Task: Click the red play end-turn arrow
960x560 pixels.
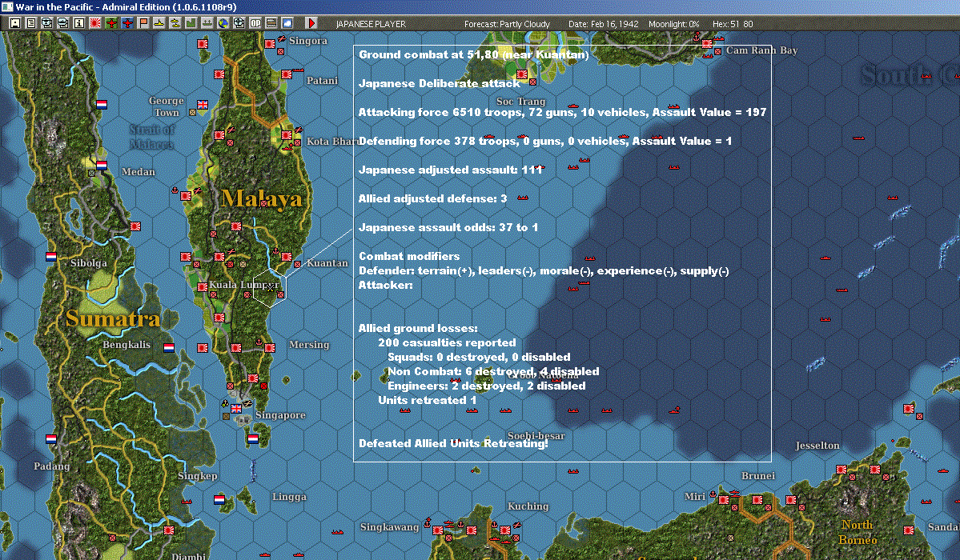Action: click(x=311, y=23)
